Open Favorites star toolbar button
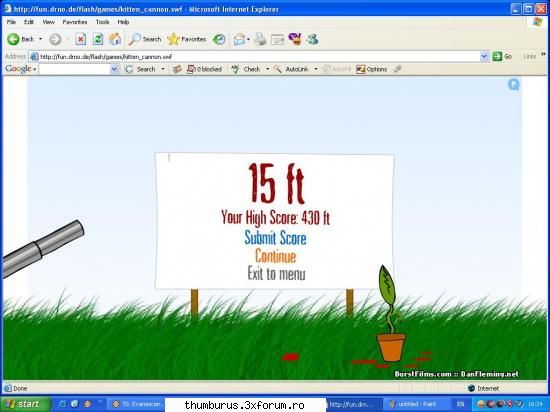 tap(187, 39)
